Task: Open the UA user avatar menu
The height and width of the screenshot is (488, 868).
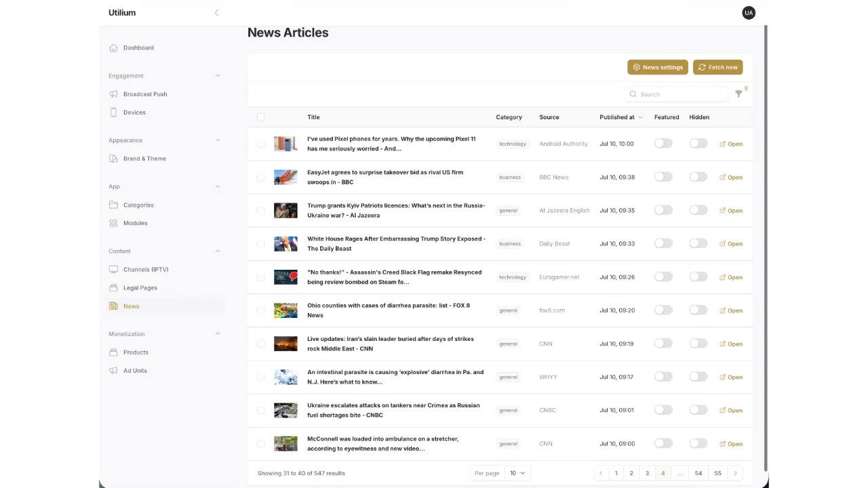Action: click(x=749, y=13)
